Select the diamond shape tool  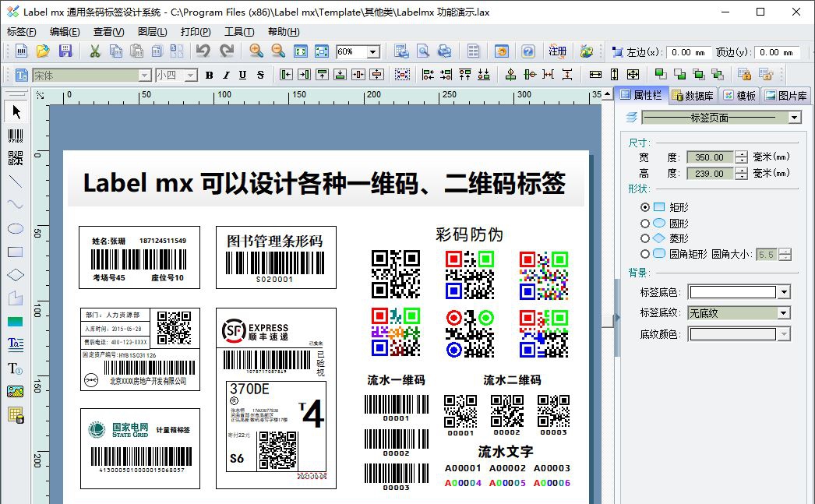(14, 274)
